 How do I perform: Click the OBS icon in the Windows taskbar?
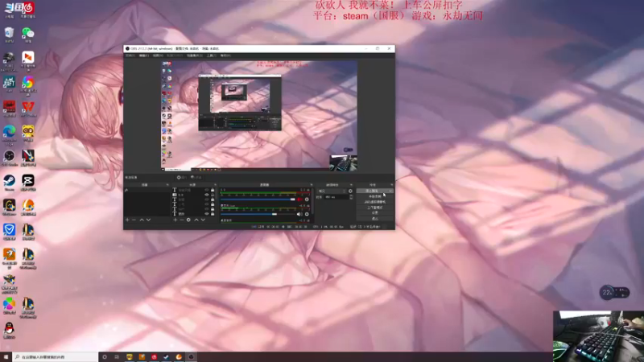tap(191, 357)
